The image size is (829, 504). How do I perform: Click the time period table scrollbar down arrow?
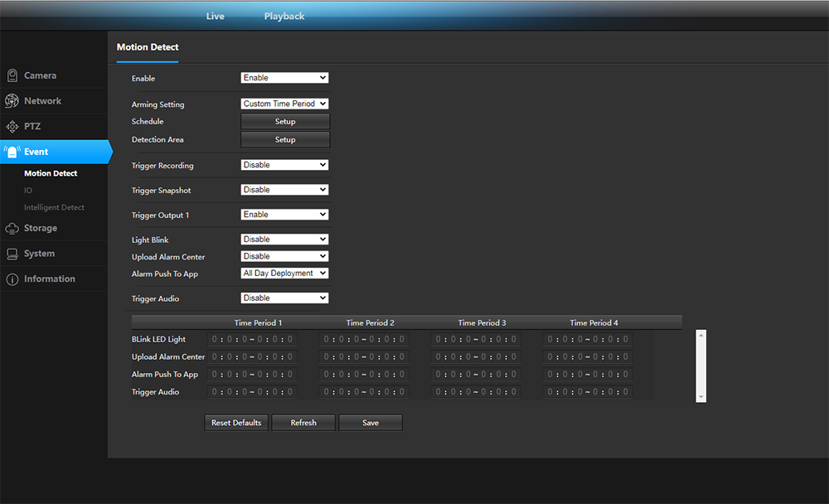coord(701,397)
